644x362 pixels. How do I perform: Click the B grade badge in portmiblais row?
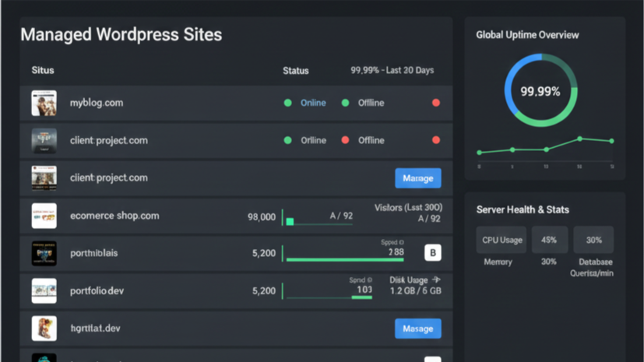[x=432, y=253]
